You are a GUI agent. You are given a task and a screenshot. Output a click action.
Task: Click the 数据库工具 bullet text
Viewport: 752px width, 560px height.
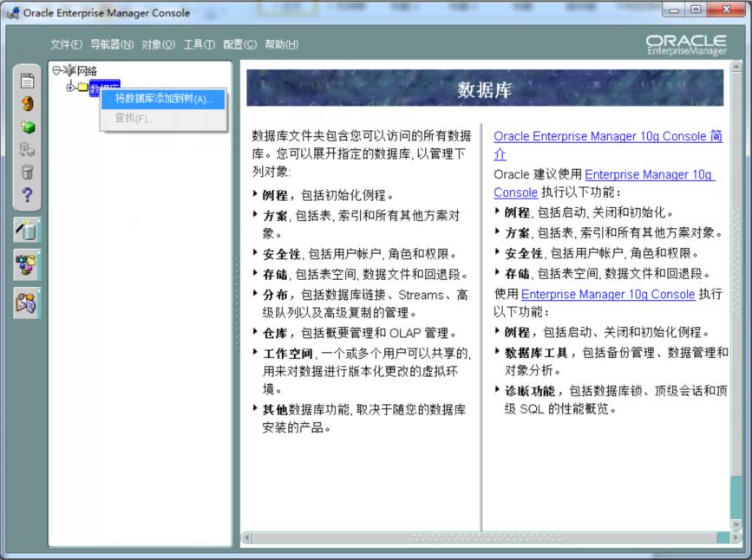pyautogui.click(x=617, y=361)
